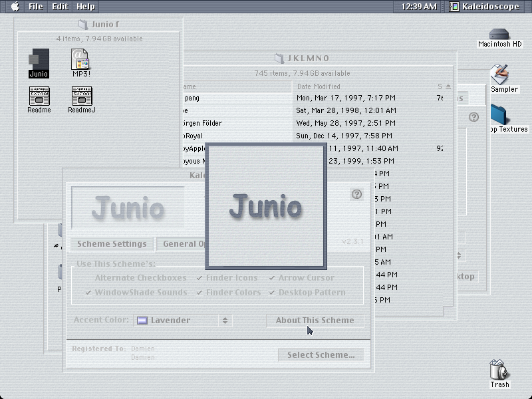Click the Lavender accent color swatch

(x=142, y=321)
